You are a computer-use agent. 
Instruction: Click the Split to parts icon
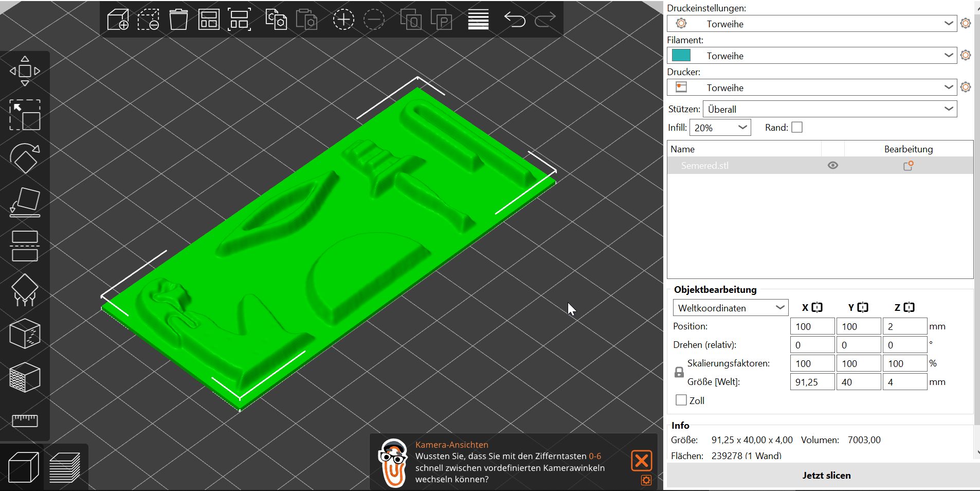click(441, 20)
